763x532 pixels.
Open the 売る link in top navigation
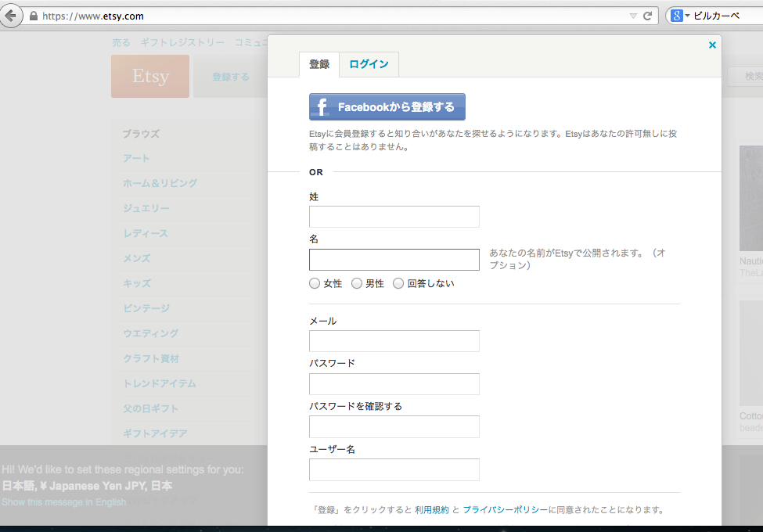[121, 43]
